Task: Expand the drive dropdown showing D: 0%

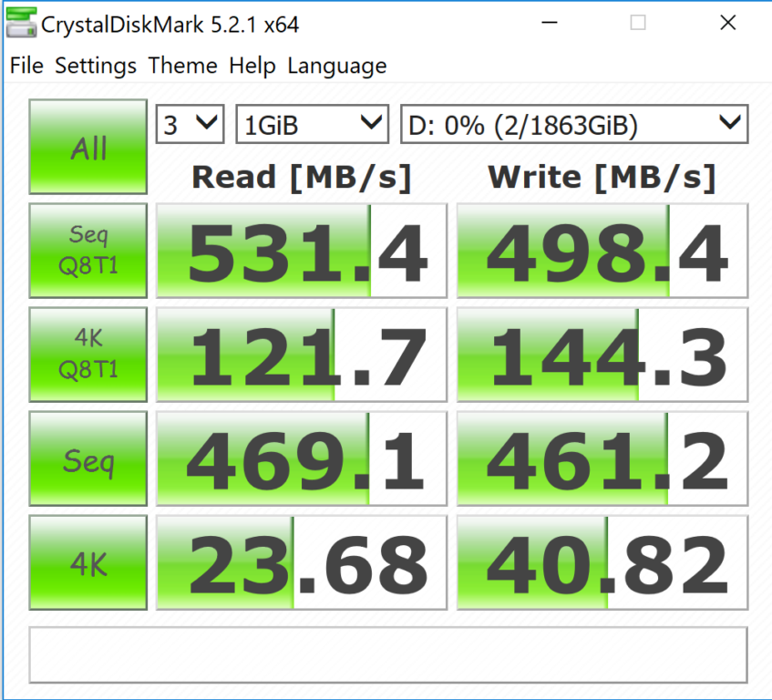Action: (574, 124)
